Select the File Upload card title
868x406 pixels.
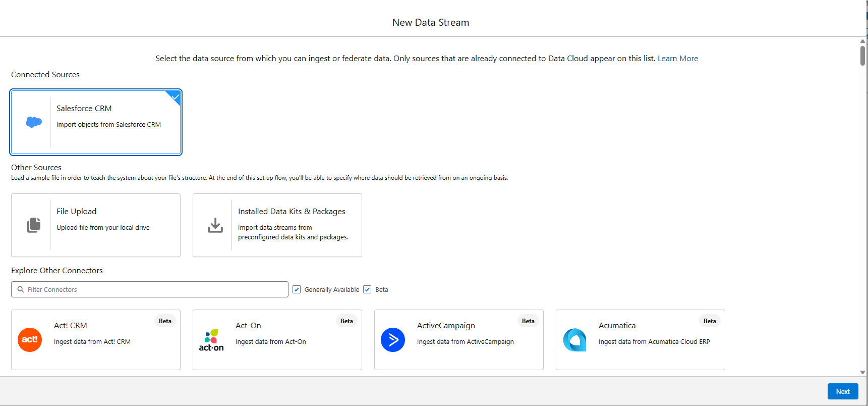tap(76, 212)
